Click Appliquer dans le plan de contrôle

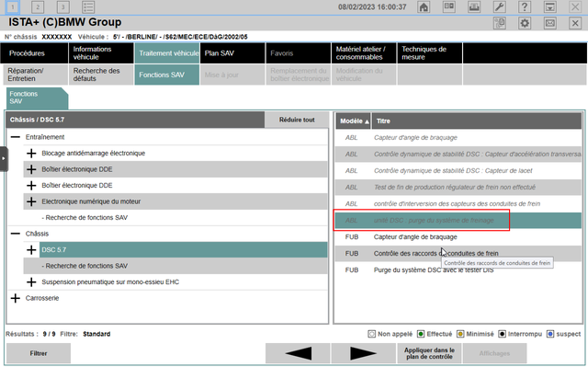point(429,353)
